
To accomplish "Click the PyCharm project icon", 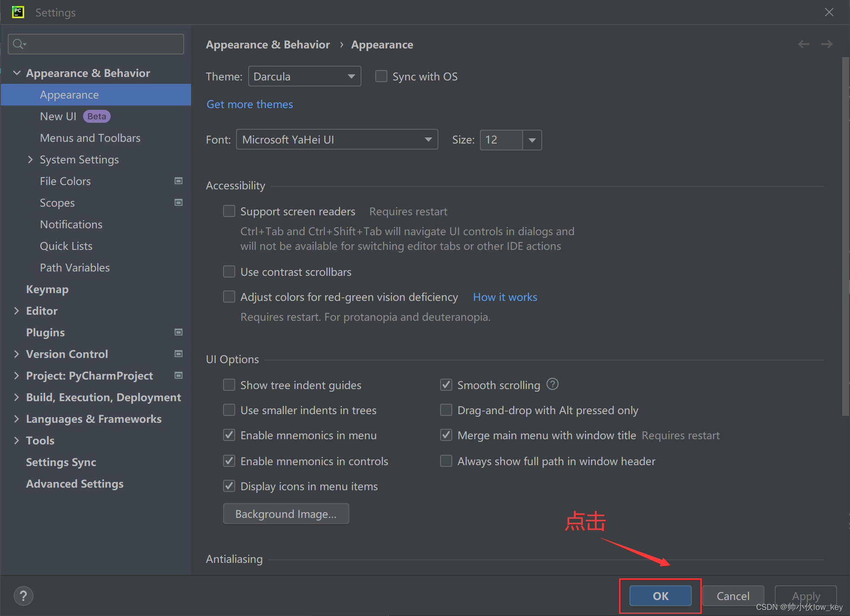I will pyautogui.click(x=18, y=11).
